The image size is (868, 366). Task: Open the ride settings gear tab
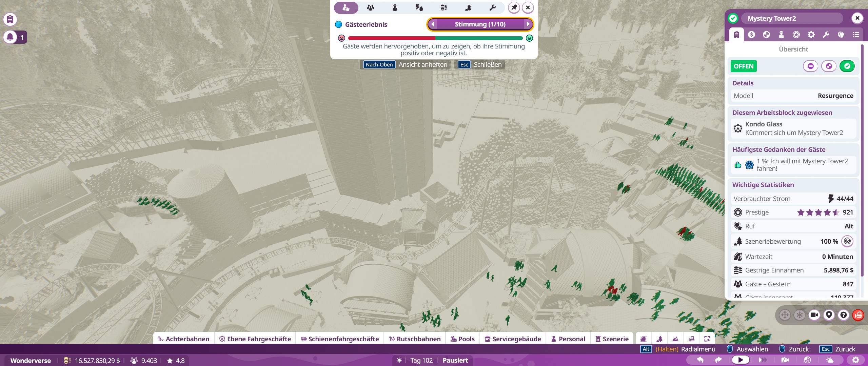(x=811, y=35)
